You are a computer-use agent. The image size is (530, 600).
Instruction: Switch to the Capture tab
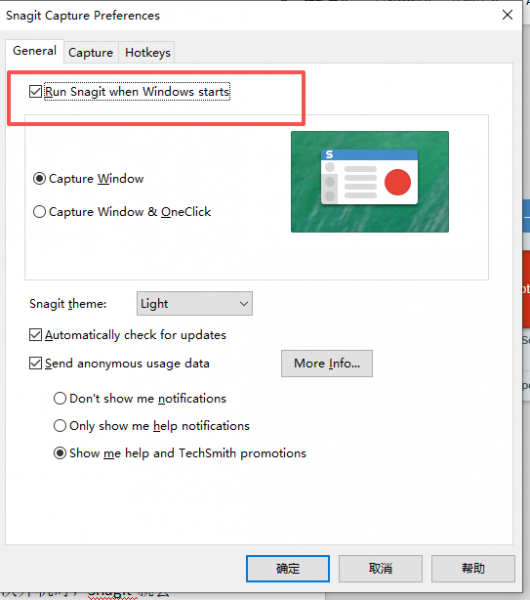pos(91,52)
